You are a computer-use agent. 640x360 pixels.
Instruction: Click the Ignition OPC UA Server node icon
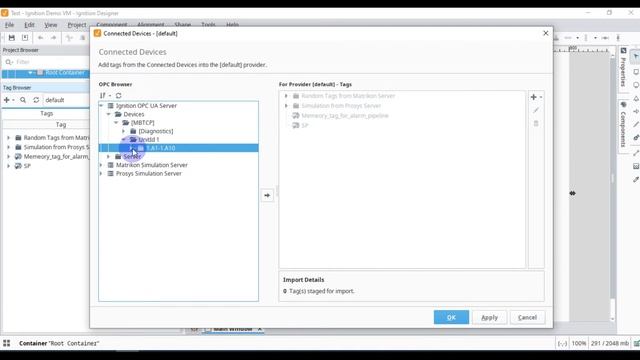pos(110,106)
